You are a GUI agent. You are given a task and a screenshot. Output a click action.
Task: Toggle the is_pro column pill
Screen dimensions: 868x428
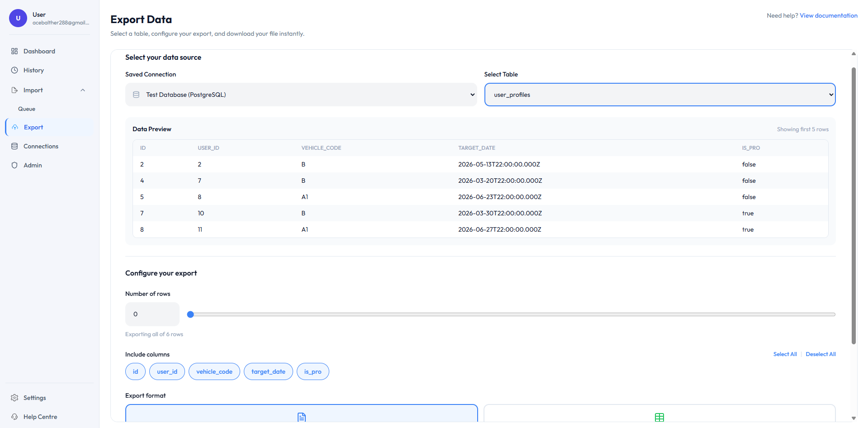pos(313,371)
